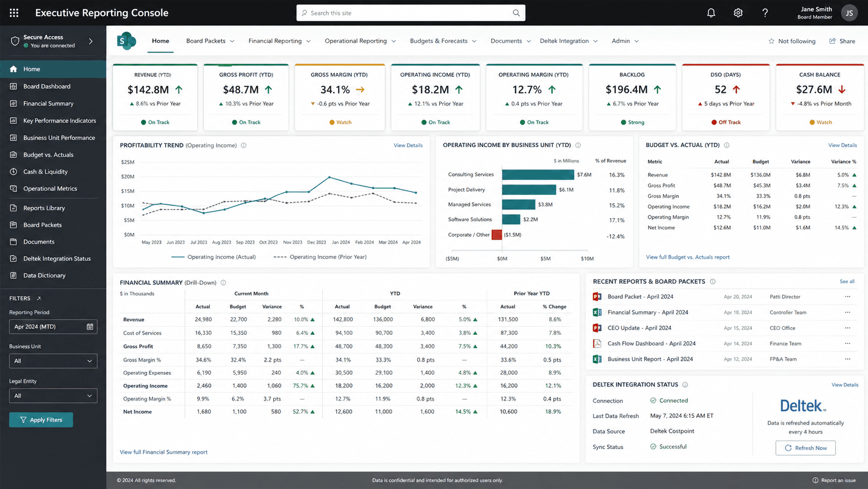Open Cash & Liquidity in sidebar
Viewport: 868px width, 489px height.
[x=53, y=171]
